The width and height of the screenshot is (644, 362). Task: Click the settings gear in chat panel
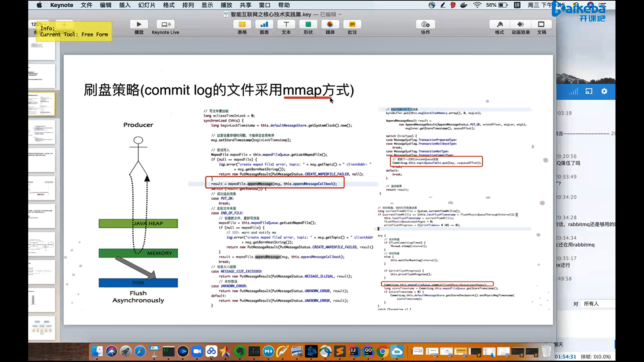(x=604, y=92)
